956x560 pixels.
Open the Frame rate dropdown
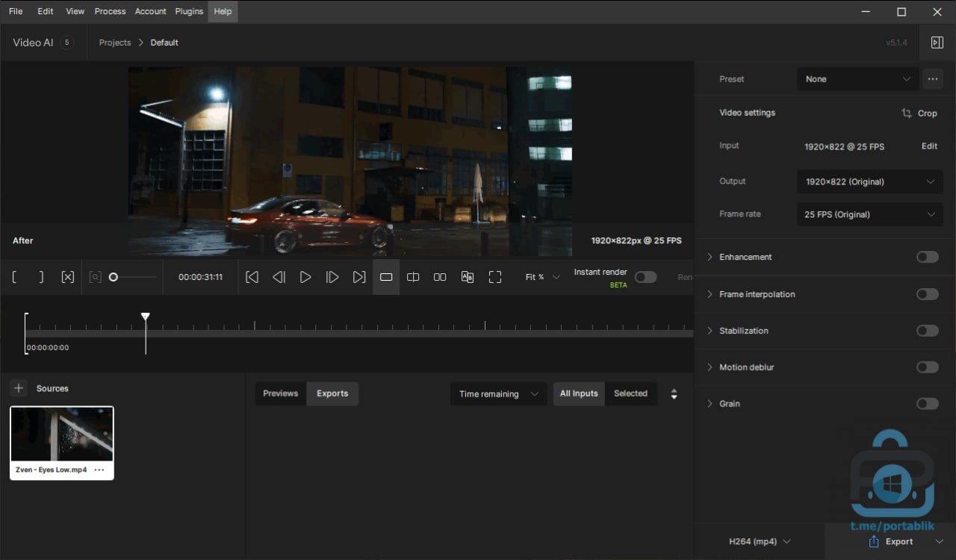[x=870, y=214]
